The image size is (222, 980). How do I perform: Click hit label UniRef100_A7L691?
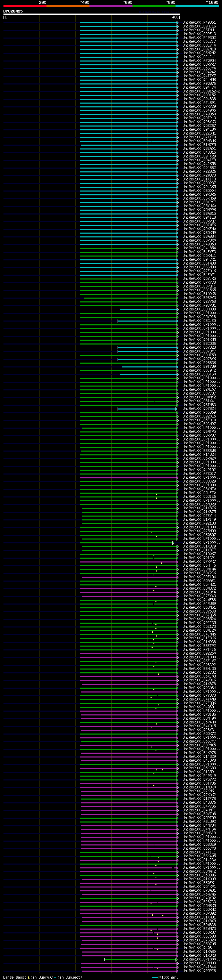click(199, 103)
